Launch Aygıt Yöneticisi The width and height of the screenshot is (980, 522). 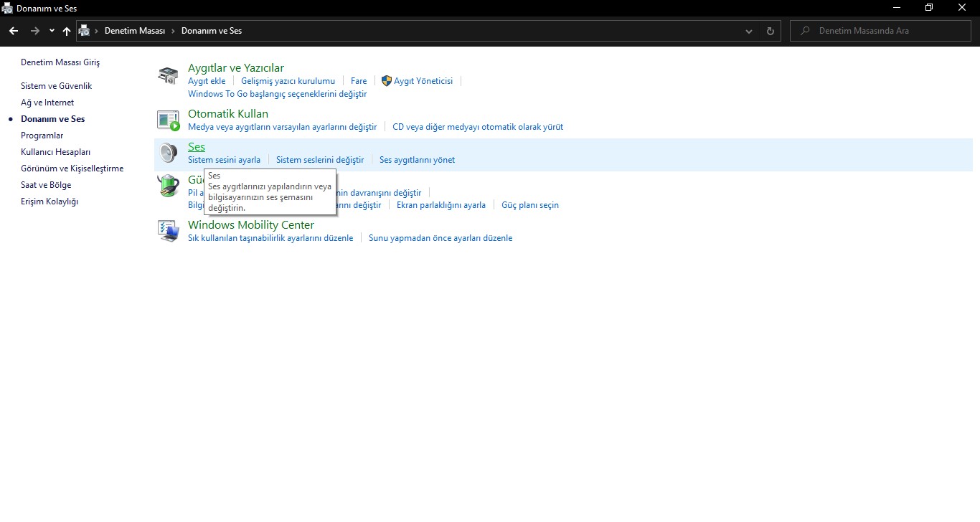pos(423,81)
